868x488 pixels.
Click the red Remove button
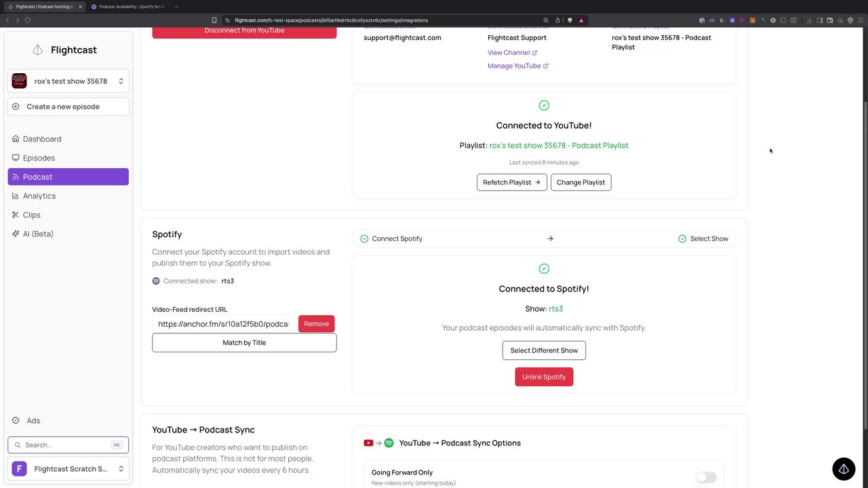316,324
